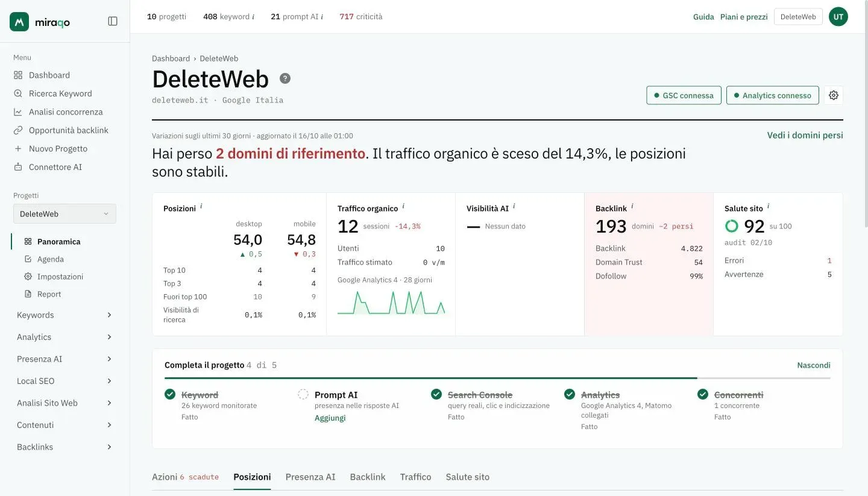Click the Domain Trust row
This screenshot has height=496, width=868.
pos(649,262)
